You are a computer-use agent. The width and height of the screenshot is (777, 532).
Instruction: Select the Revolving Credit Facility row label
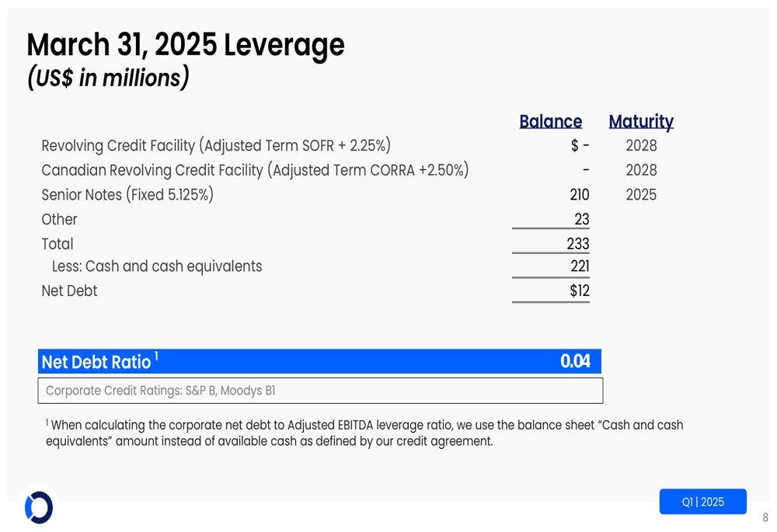pyautogui.click(x=216, y=146)
